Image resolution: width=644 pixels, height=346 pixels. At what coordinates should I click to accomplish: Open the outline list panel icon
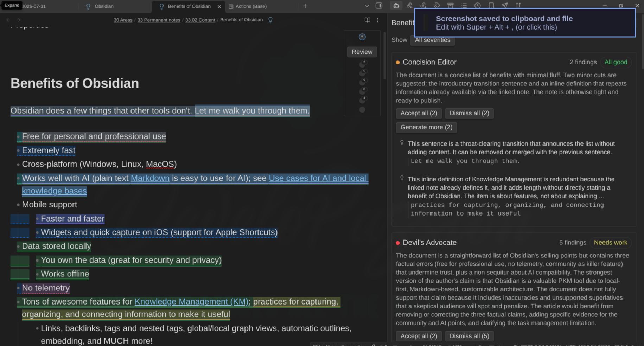point(464,6)
